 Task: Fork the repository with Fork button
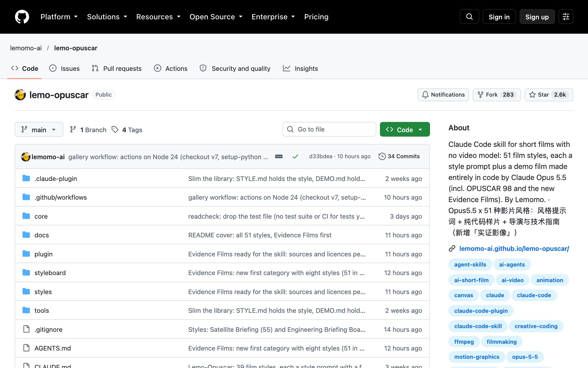pyautogui.click(x=497, y=95)
